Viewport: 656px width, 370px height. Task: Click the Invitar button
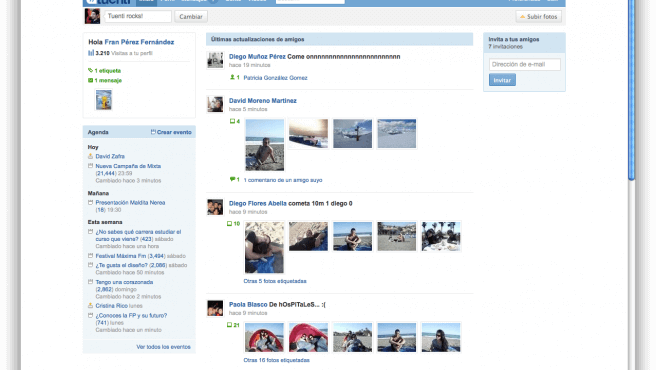(x=502, y=80)
